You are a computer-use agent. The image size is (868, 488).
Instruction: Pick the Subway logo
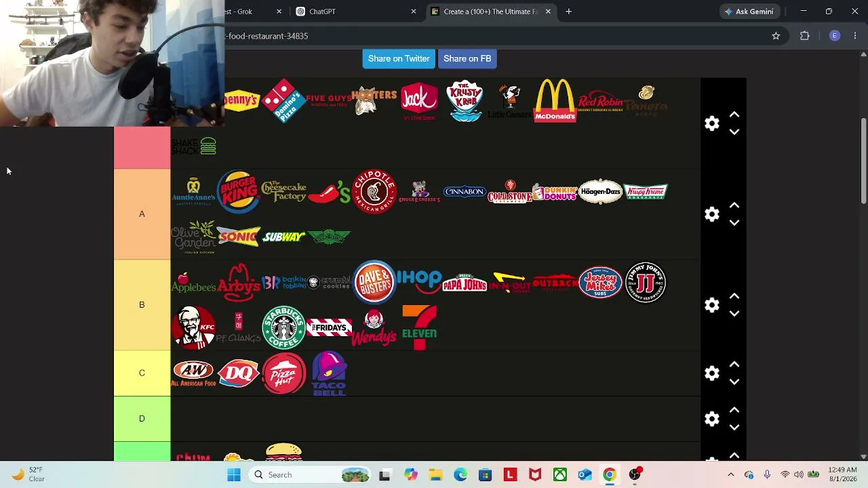pyautogui.click(x=283, y=237)
